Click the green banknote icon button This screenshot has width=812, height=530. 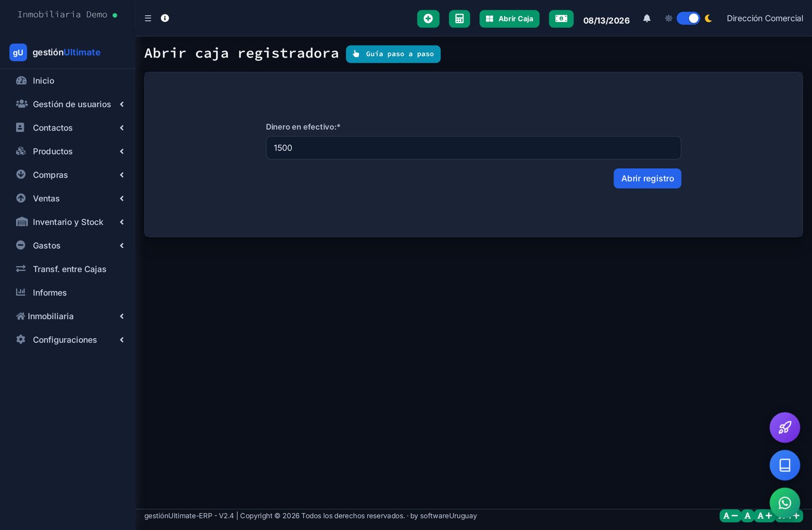tap(561, 19)
